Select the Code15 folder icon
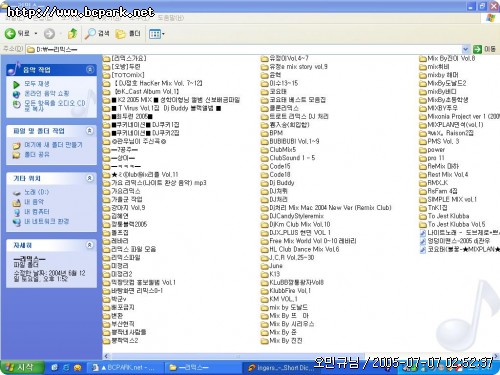 tap(265, 166)
